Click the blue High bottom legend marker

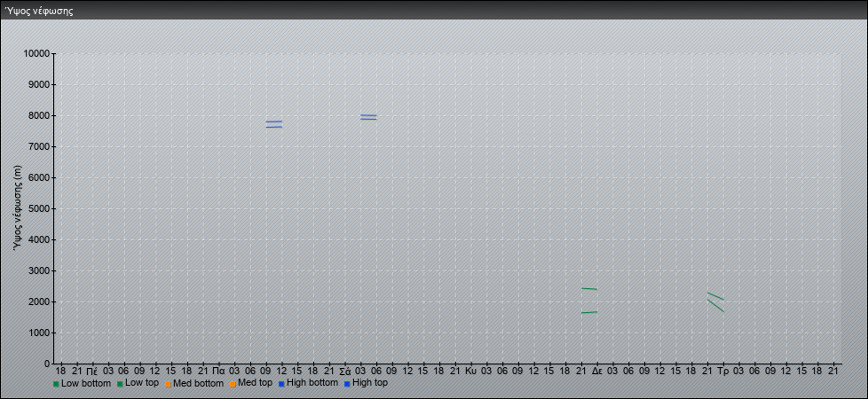point(280,384)
